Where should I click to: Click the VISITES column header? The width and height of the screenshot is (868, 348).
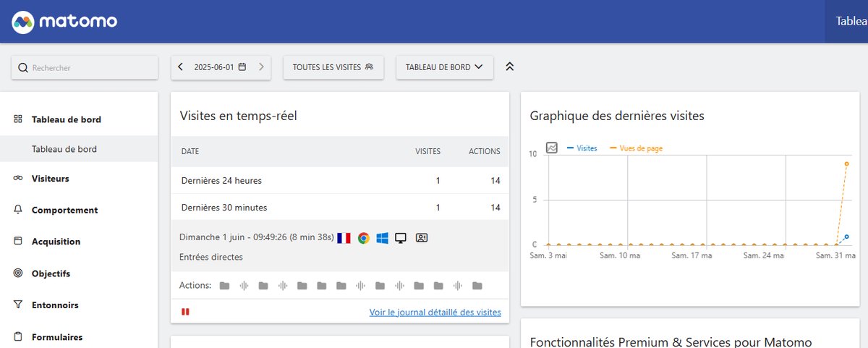427,152
